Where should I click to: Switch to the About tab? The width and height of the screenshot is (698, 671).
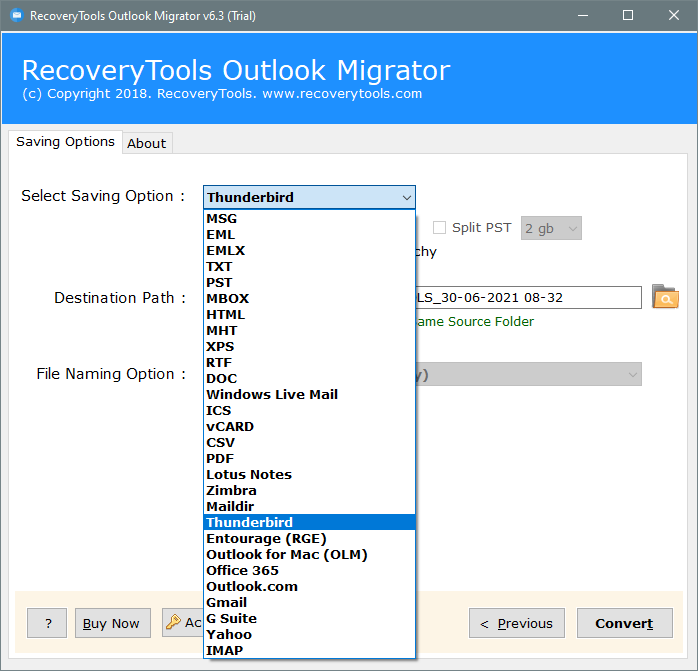tap(147, 143)
